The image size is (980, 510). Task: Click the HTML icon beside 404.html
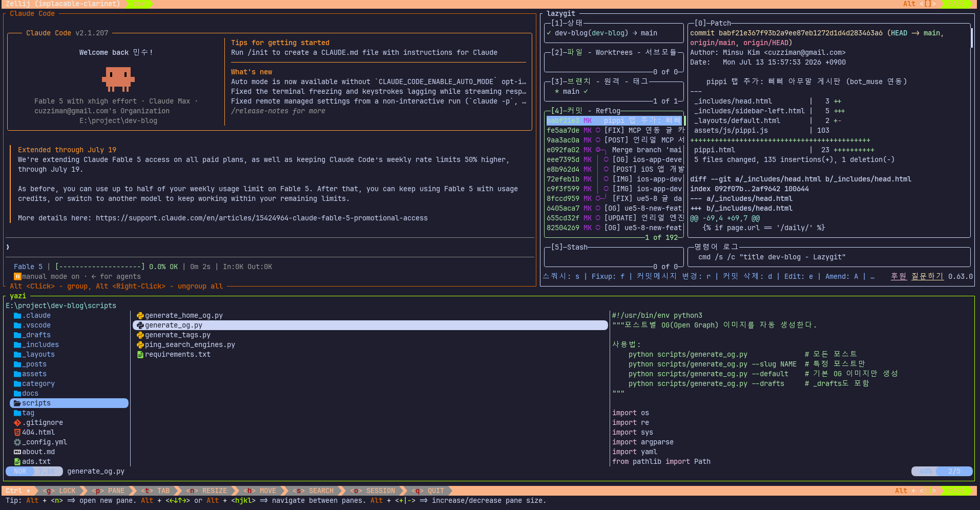point(17,433)
